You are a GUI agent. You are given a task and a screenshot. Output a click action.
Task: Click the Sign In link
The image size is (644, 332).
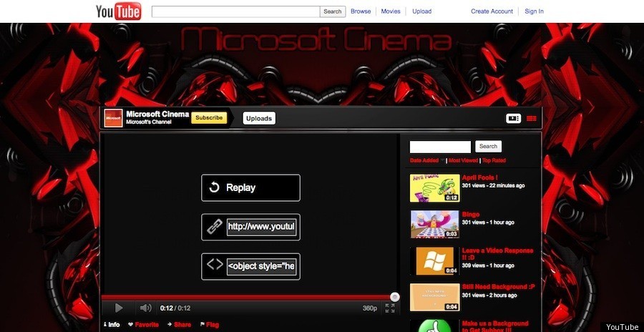[534, 11]
